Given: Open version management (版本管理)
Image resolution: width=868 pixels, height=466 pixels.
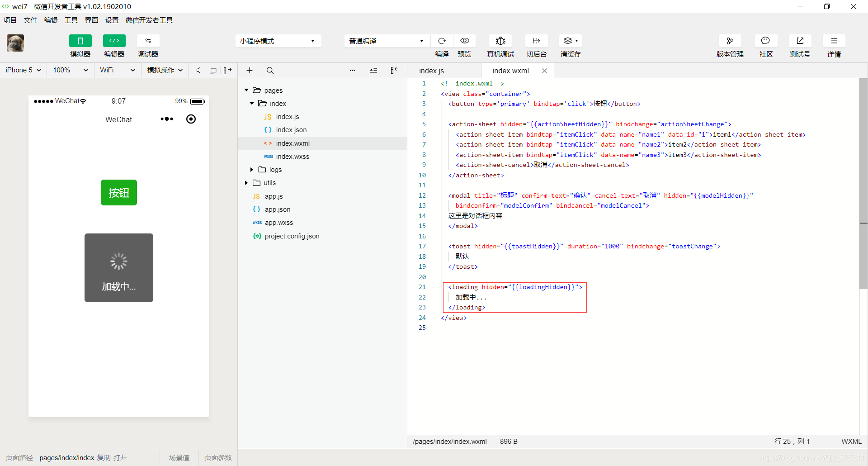Looking at the screenshot, I should click(x=730, y=41).
